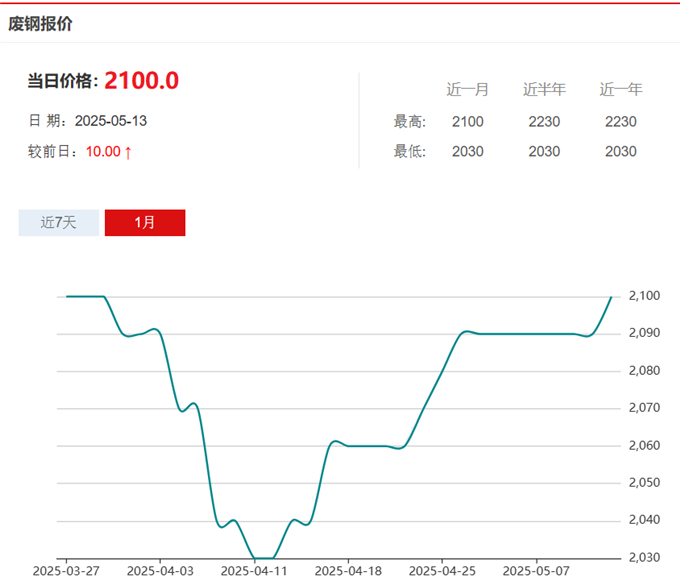Click y-axis label 2,030
Viewport: 680px width, 580px height.
pyautogui.click(x=644, y=557)
